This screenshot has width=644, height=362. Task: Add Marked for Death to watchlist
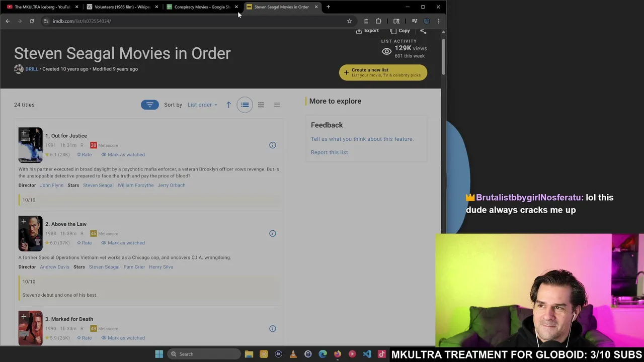tap(24, 317)
